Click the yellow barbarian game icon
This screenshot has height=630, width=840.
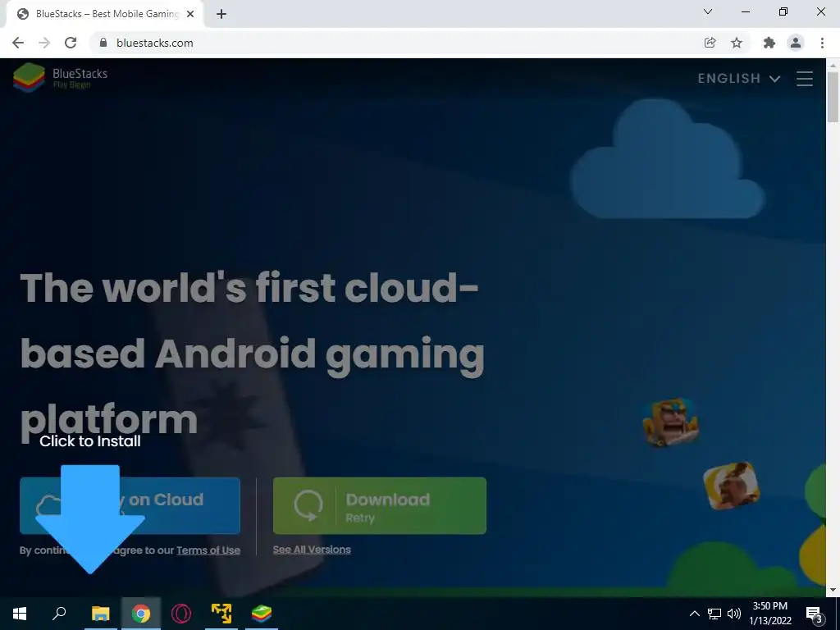tap(731, 486)
